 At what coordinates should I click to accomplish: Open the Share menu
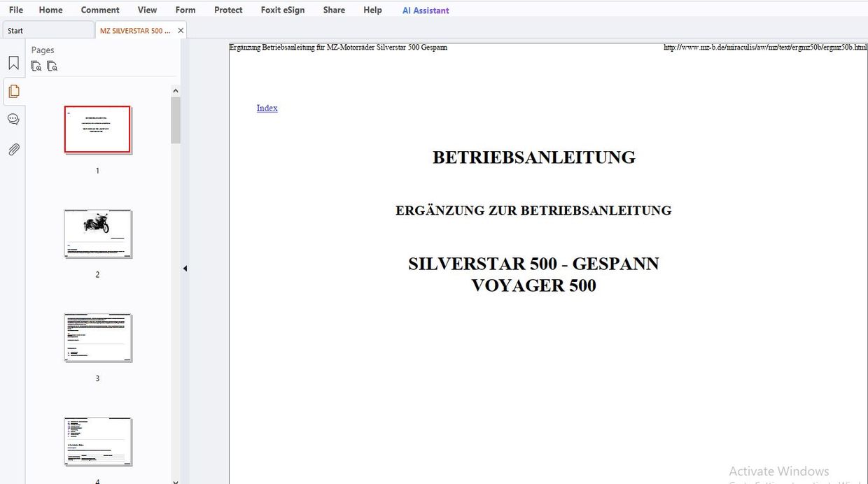333,10
